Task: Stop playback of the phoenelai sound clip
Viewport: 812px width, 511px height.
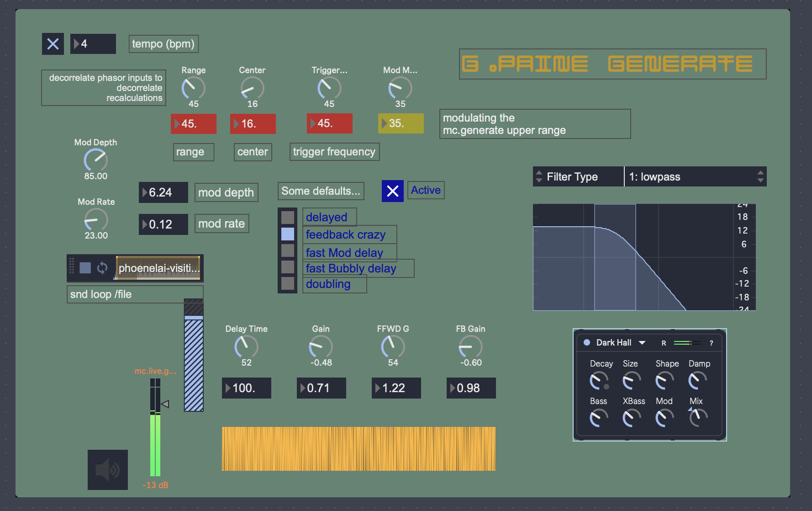Action: 85,268
